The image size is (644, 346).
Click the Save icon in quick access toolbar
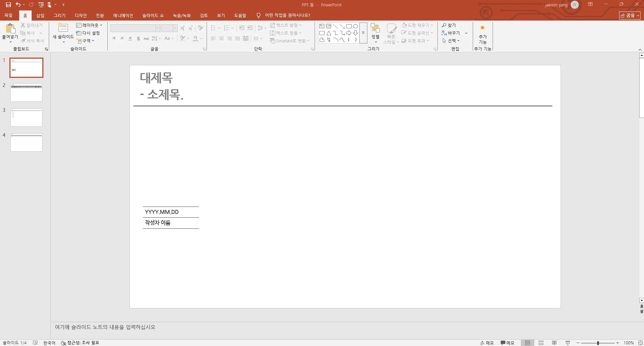pos(8,5)
